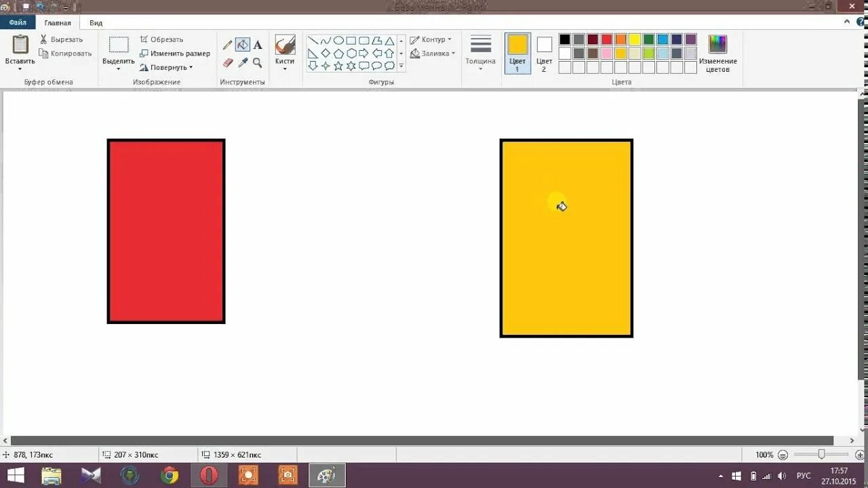Click Crop (Обрезать)
Viewport: 868px width, 488px height.
pos(161,39)
